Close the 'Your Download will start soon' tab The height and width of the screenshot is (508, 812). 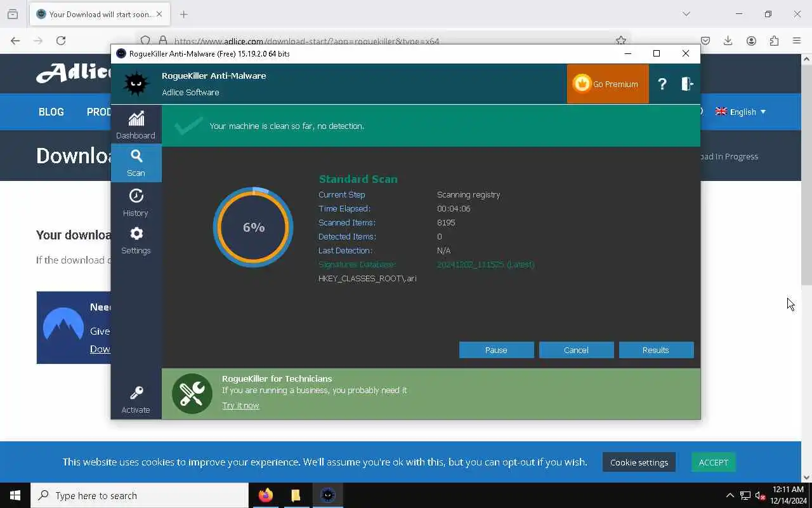(x=159, y=14)
